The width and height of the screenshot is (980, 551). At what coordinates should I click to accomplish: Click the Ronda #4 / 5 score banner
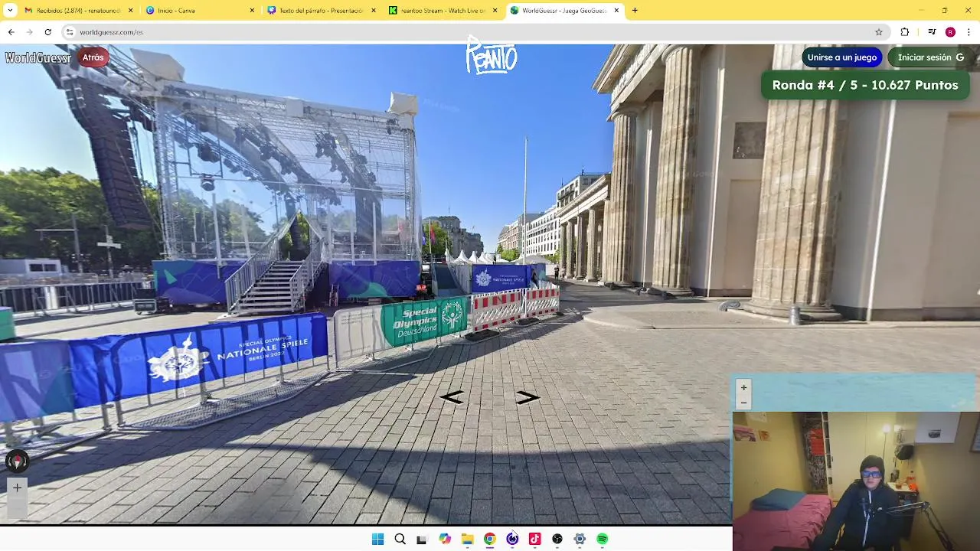(865, 85)
